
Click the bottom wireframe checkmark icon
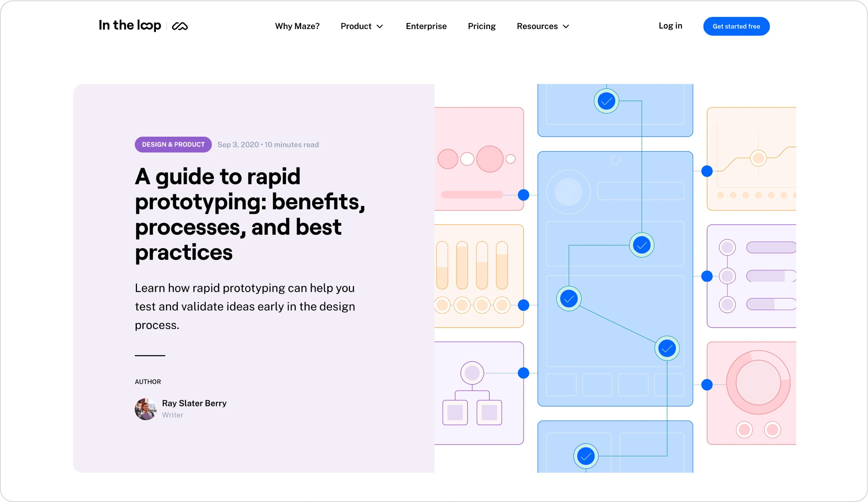586,455
